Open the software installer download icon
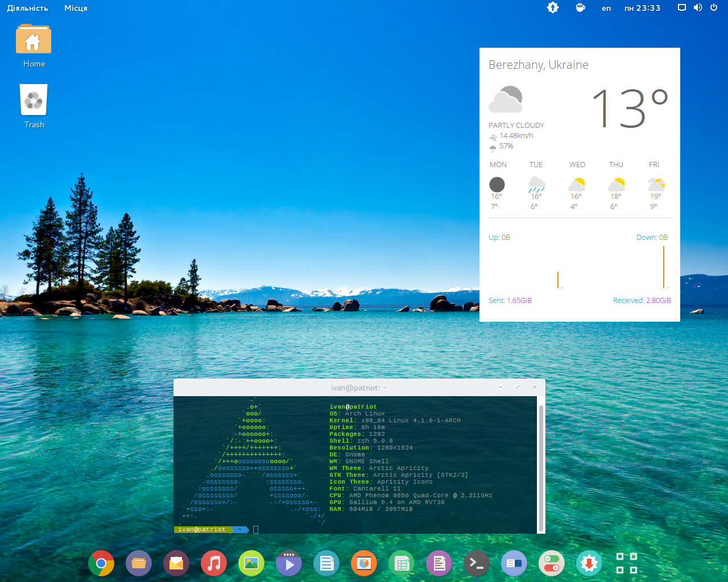Viewport: 728px width, 582px height. click(x=589, y=563)
